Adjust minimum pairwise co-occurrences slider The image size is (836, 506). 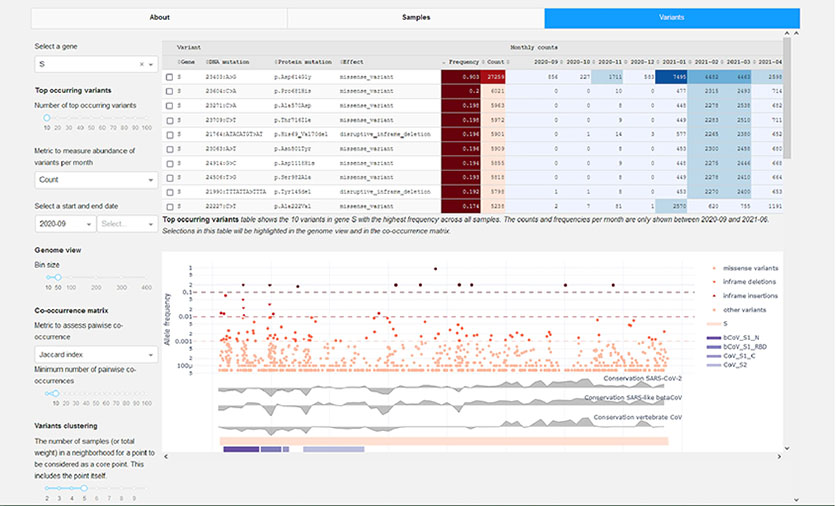[55, 393]
